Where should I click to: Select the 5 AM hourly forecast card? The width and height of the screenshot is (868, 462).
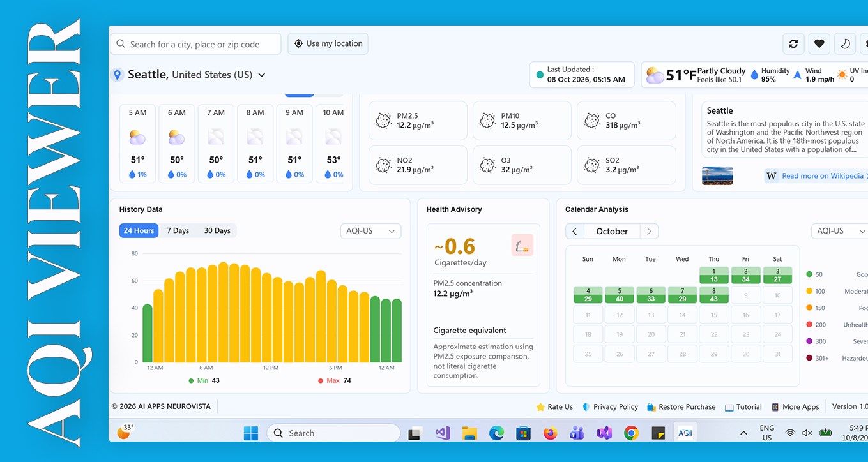click(x=137, y=144)
